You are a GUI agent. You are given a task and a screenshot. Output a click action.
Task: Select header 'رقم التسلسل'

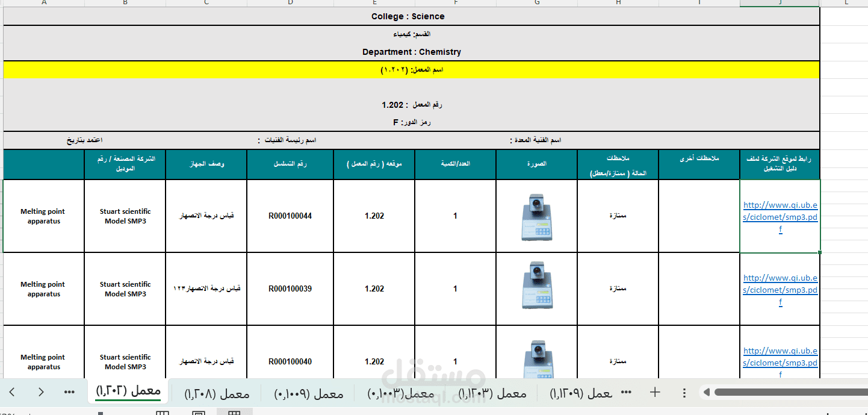click(x=290, y=164)
